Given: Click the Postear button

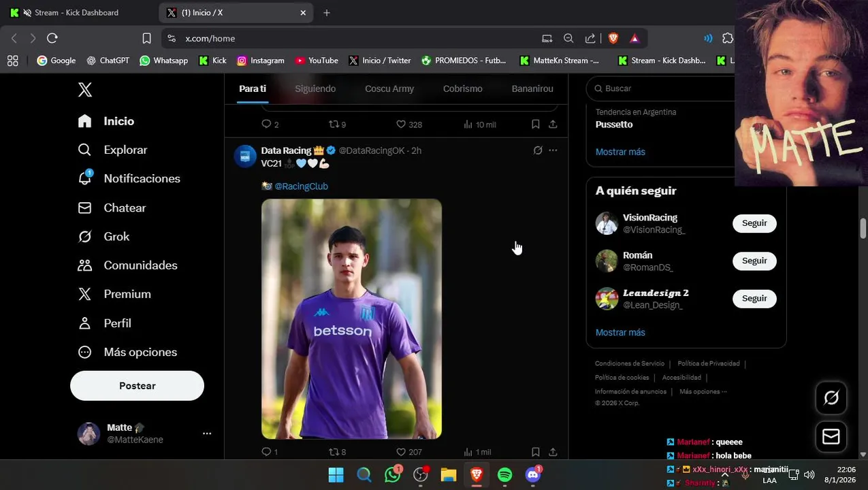Looking at the screenshot, I should [x=137, y=386].
